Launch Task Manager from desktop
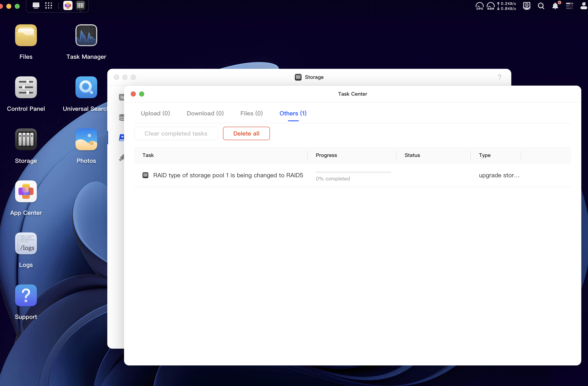The height and width of the screenshot is (386, 588). 86,35
